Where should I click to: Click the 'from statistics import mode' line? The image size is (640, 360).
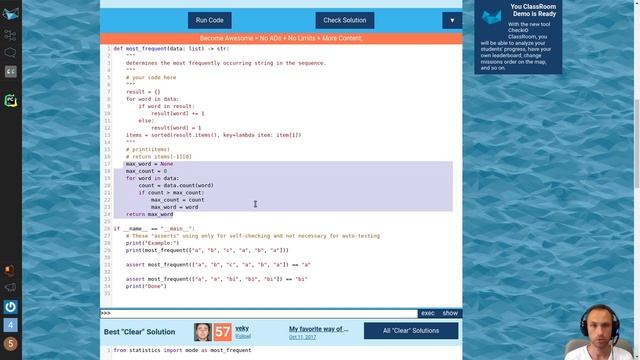[182, 350]
